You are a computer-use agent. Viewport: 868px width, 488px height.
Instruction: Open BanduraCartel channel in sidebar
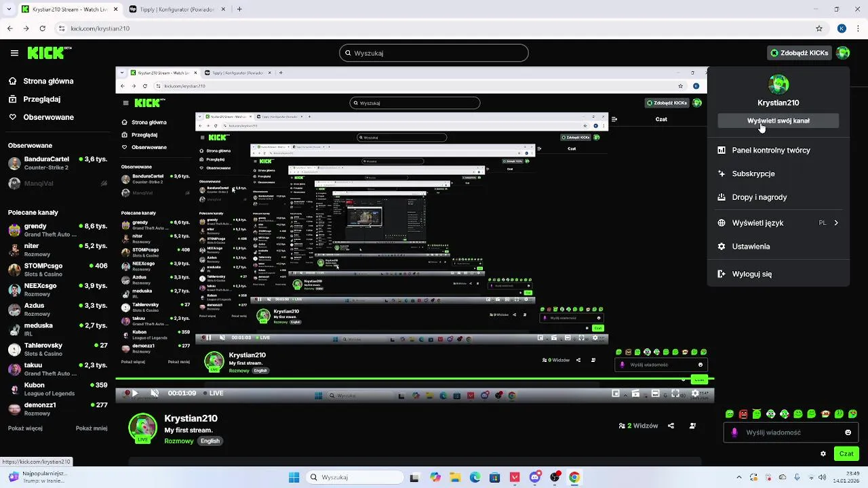pyautogui.click(x=58, y=163)
